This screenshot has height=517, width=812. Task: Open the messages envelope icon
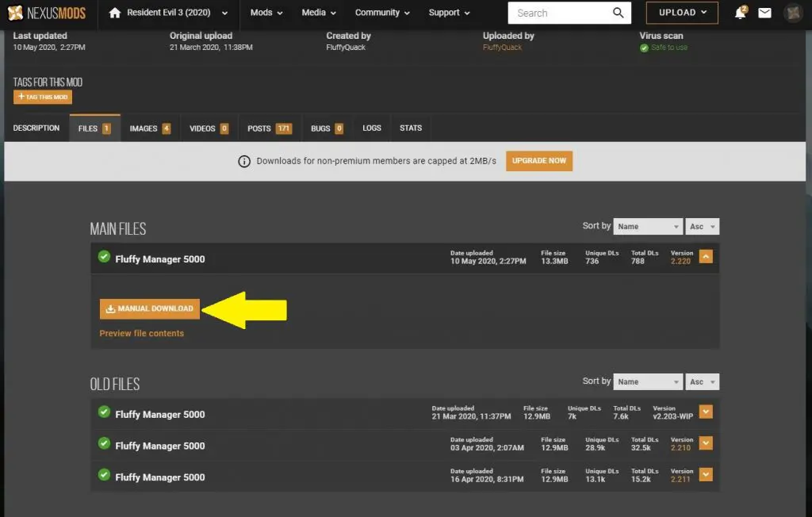click(x=764, y=13)
